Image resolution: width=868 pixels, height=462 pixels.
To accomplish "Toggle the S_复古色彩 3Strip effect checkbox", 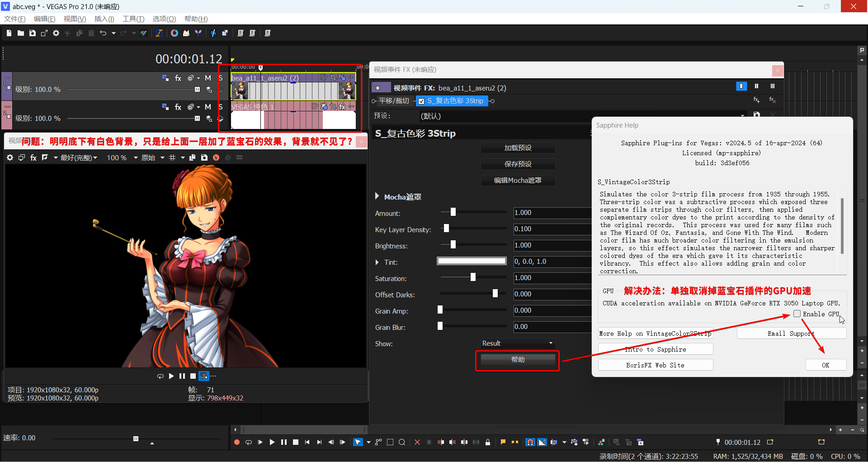I will pyautogui.click(x=421, y=101).
